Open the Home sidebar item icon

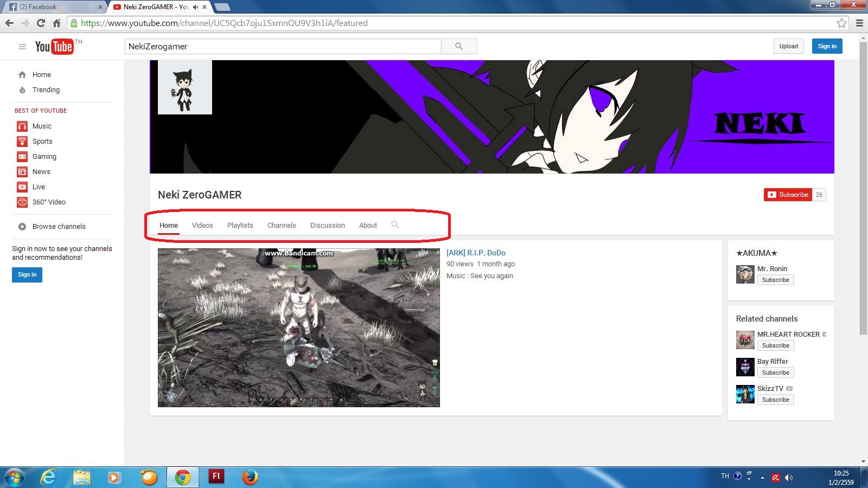[22, 75]
